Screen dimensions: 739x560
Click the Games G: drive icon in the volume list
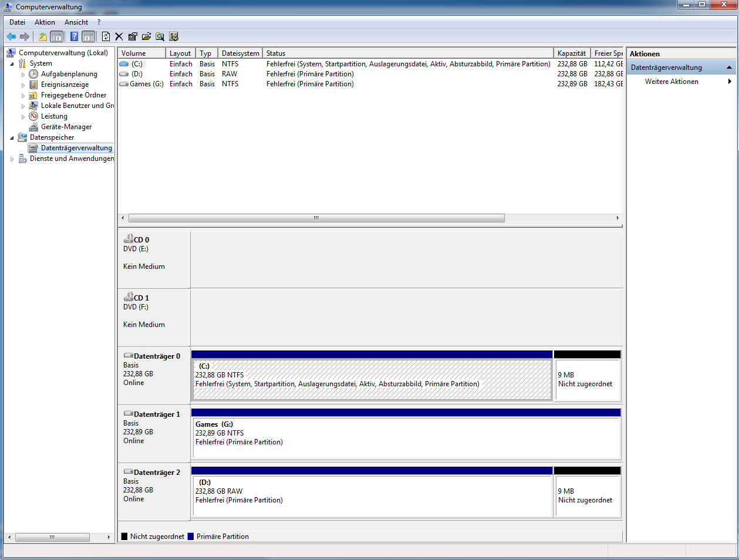123,84
